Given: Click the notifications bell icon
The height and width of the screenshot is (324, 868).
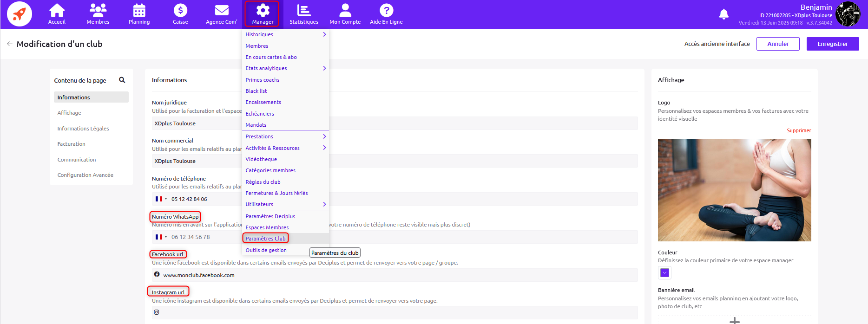Looking at the screenshot, I should 723,14.
